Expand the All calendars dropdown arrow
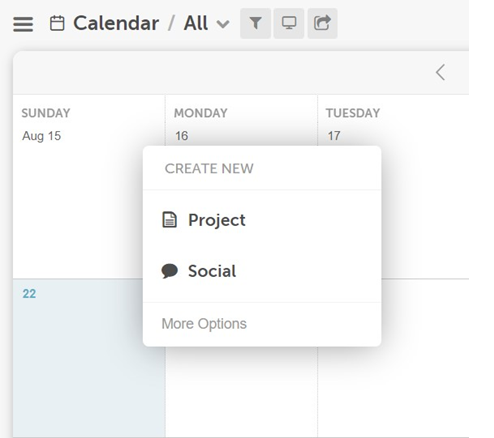The image size is (494, 438). [x=223, y=24]
